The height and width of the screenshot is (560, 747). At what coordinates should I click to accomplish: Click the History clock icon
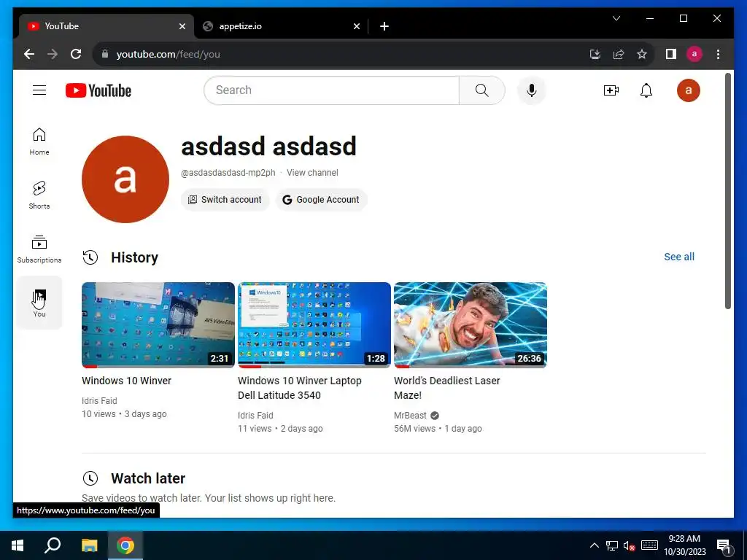(x=90, y=257)
